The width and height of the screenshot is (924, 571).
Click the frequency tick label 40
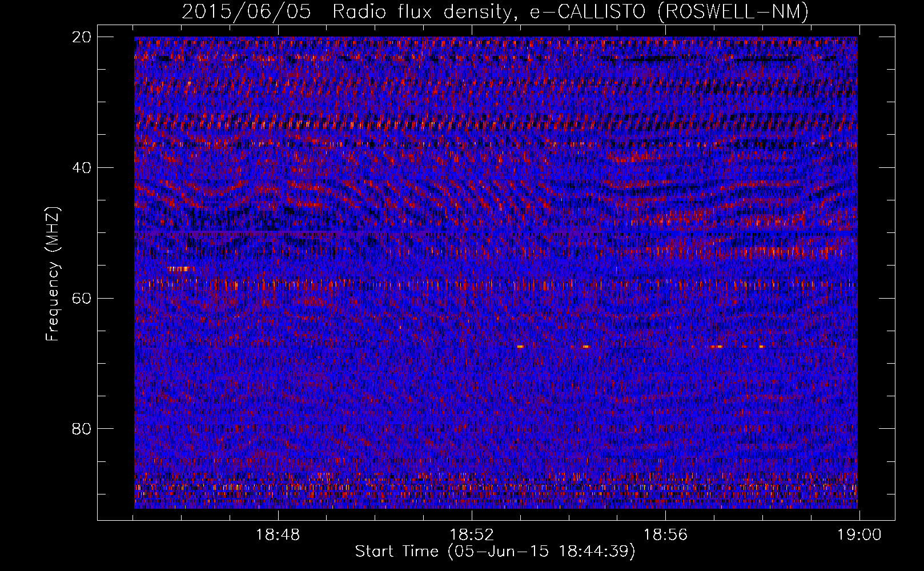point(82,168)
